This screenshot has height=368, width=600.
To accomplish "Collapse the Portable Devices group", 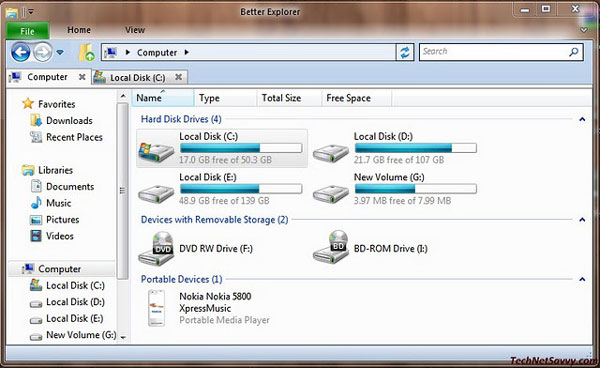I will point(582,279).
